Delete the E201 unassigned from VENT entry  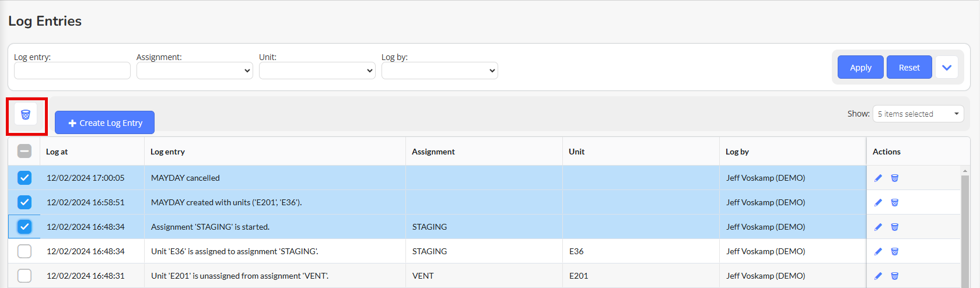point(894,276)
